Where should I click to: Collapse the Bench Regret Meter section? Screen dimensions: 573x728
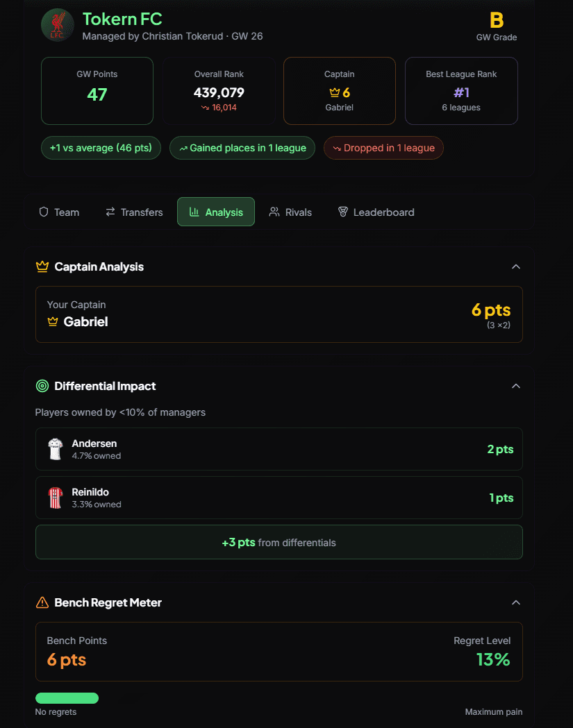(516, 602)
